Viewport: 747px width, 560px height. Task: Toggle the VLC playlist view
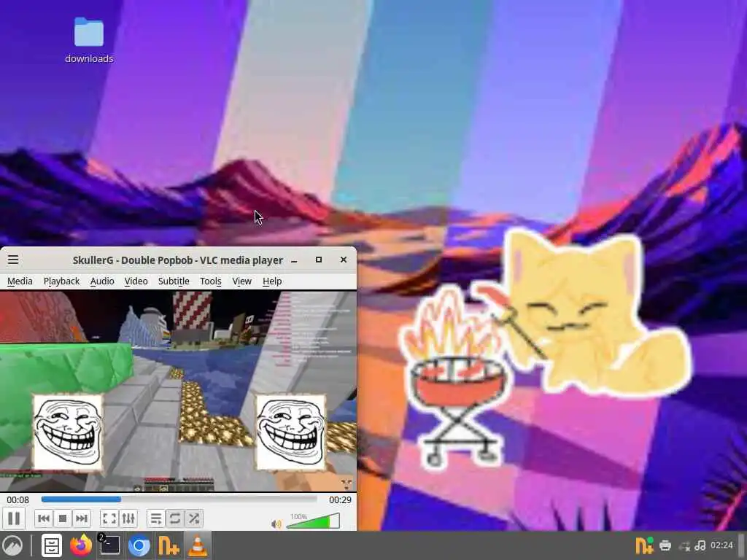coord(156,518)
